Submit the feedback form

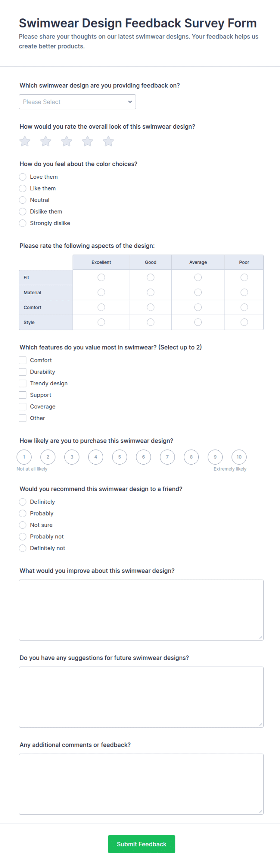[x=141, y=844]
